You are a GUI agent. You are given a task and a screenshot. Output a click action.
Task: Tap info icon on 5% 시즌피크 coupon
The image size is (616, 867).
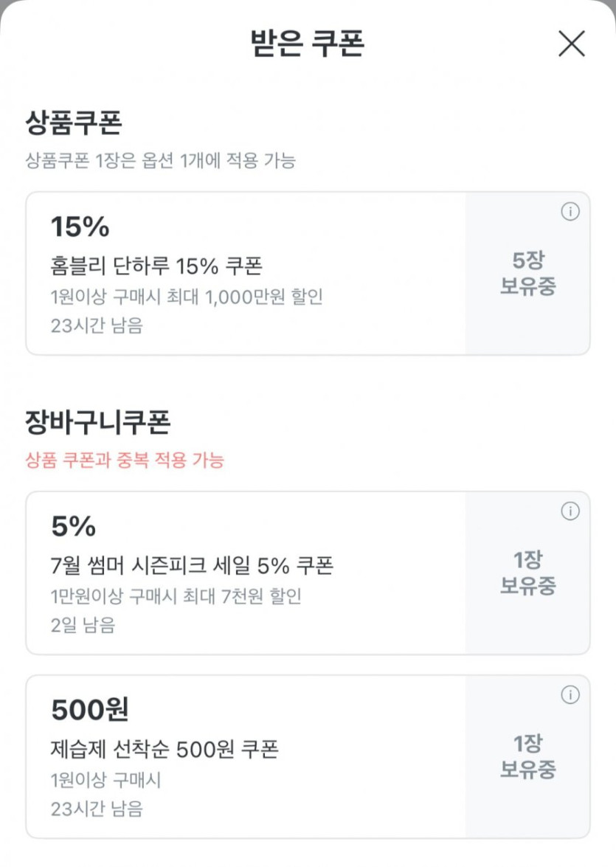coord(570,511)
